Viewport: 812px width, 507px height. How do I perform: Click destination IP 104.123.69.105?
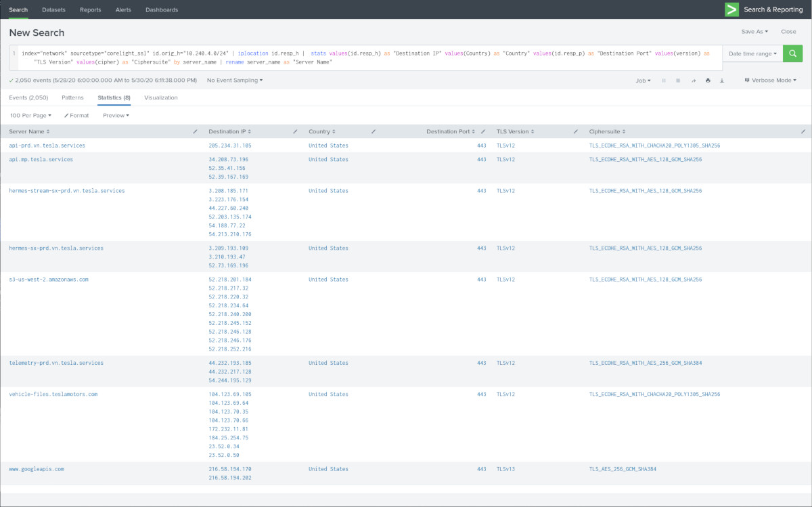(x=230, y=395)
